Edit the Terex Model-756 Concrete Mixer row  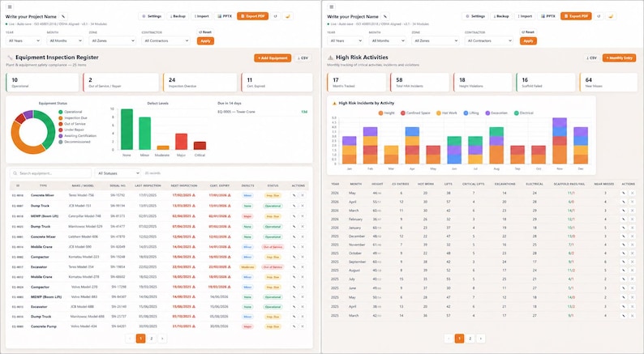[294, 196]
